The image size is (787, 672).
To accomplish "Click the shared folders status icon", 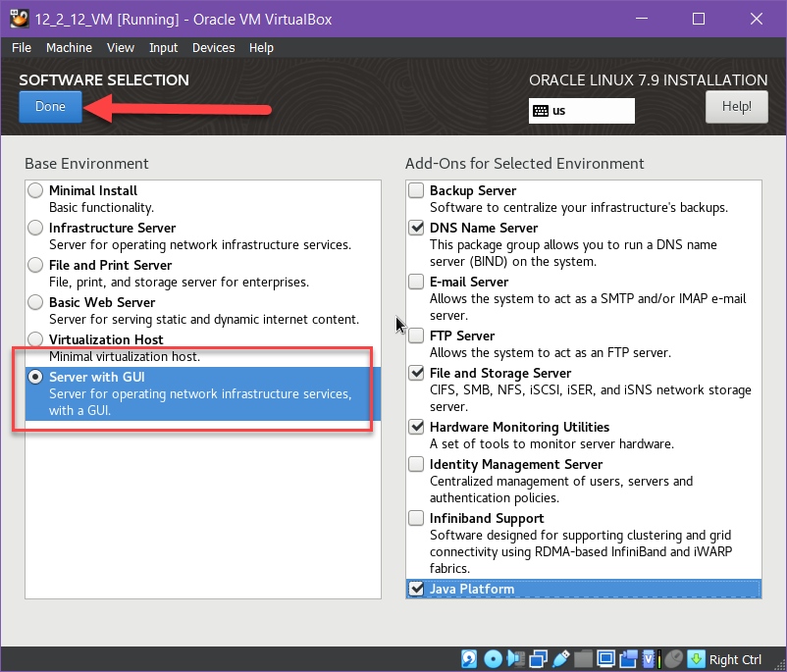I will coord(584,659).
